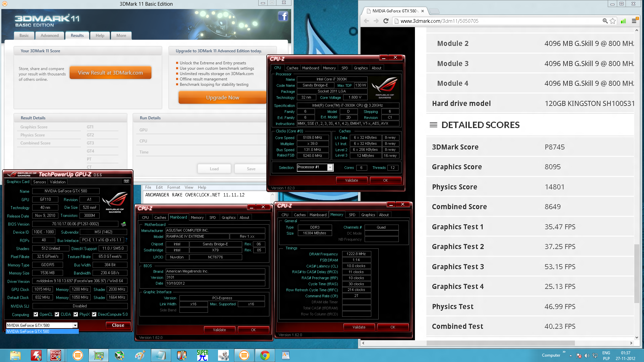Click View Result at 3DMark.com button
Viewport: 644px width, 362px height.
110,73
